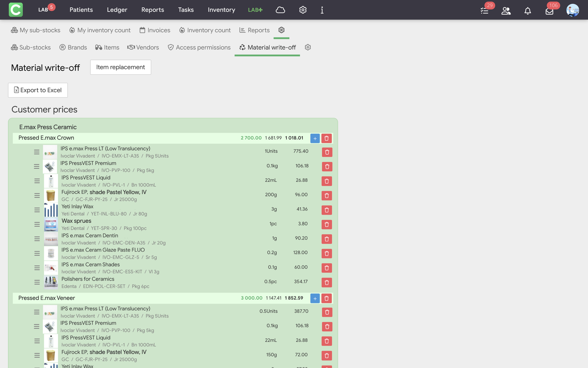Open the Inventory section

point(221,10)
